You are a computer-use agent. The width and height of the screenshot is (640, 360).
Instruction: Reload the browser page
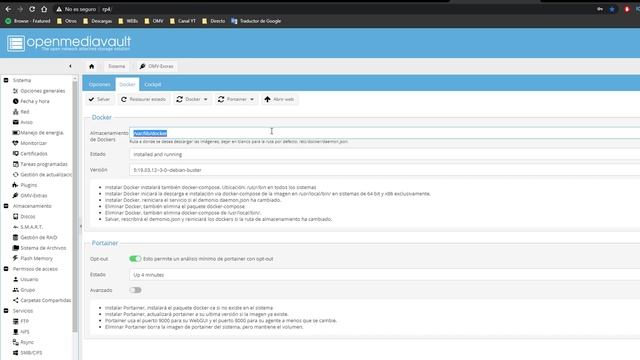click(32, 9)
